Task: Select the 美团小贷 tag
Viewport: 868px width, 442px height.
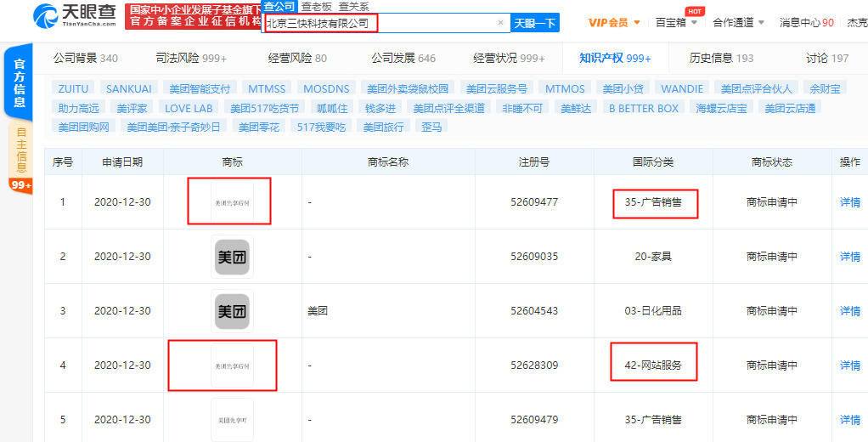Action: pos(623,88)
